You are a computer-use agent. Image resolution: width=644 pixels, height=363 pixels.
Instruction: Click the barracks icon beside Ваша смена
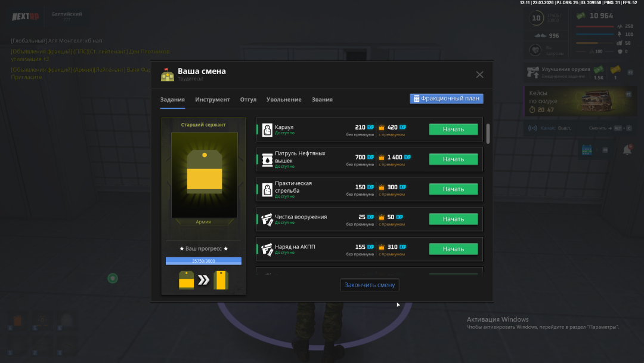pyautogui.click(x=168, y=75)
